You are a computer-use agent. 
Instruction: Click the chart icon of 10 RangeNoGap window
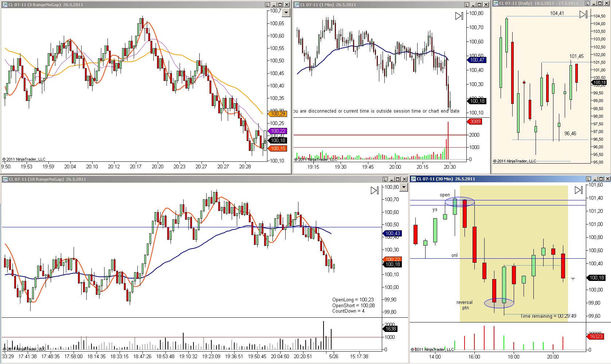click(x=5, y=179)
